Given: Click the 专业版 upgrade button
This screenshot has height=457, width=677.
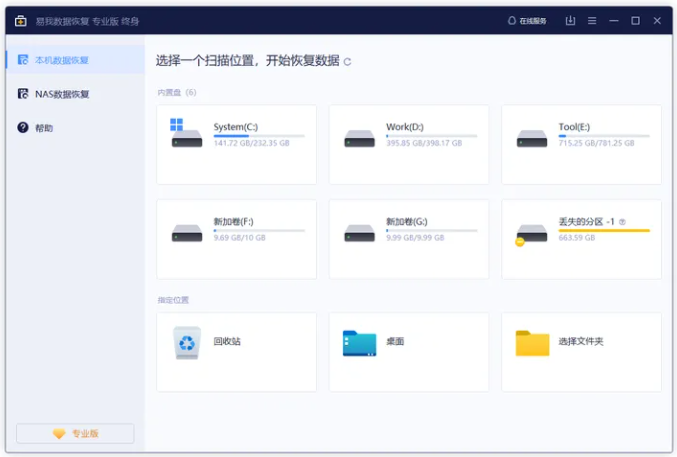Looking at the screenshot, I should (x=76, y=433).
